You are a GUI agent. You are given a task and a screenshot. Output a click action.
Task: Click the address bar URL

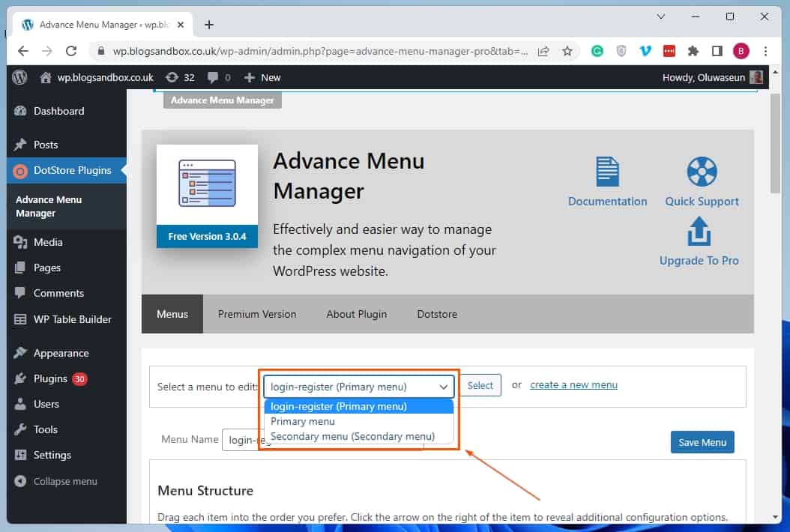pyautogui.click(x=320, y=51)
